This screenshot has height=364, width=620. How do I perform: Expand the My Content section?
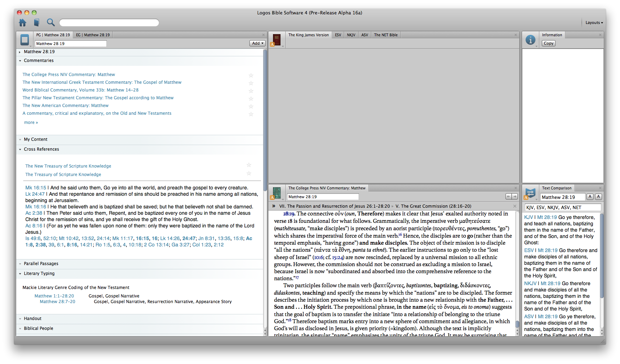click(x=20, y=139)
